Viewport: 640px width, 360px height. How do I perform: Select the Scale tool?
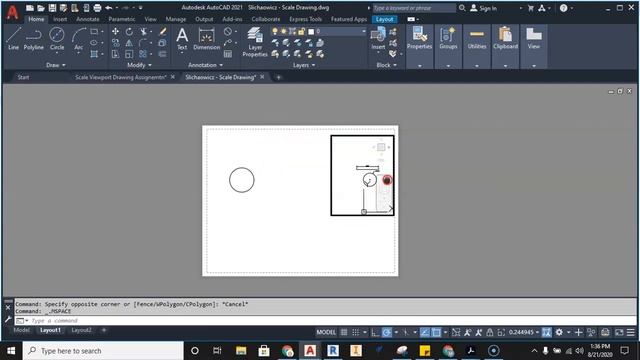pos(129,54)
